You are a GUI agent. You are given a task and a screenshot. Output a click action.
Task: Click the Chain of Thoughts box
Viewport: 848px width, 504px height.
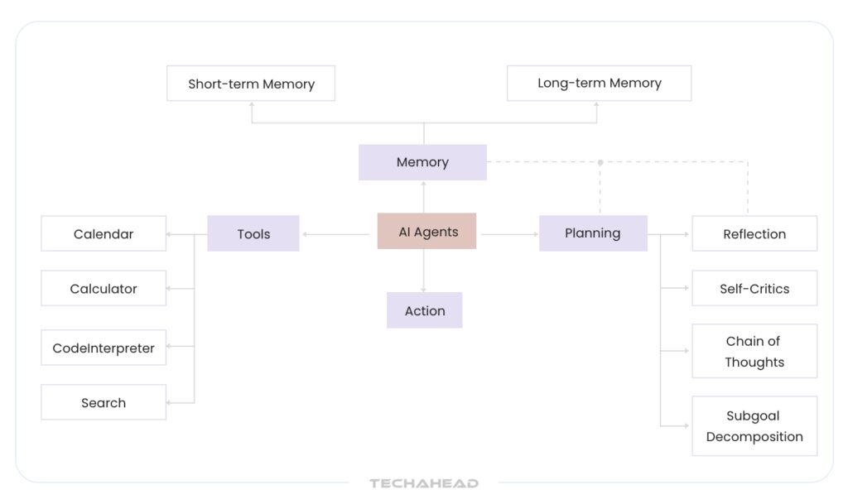click(754, 351)
